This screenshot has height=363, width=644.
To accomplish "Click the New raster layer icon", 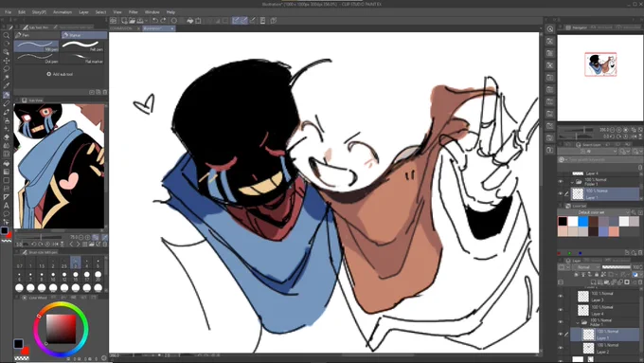I will [x=594, y=282].
